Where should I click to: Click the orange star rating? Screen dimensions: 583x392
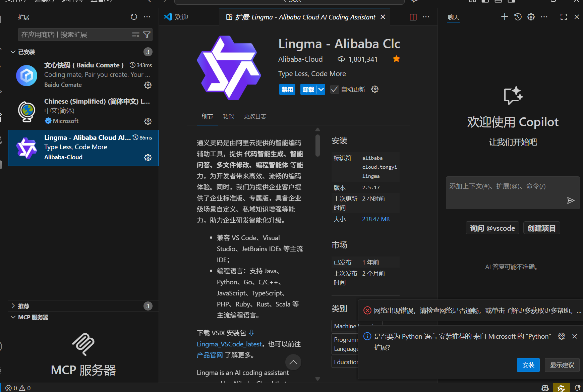[396, 59]
